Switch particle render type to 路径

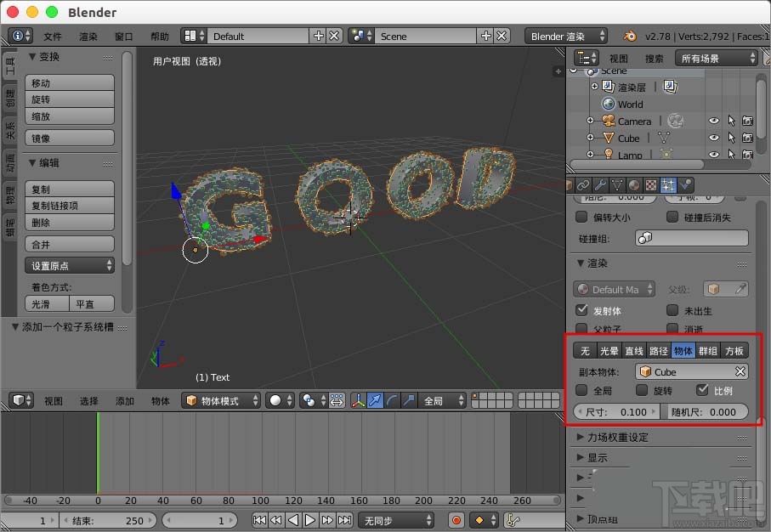658,349
